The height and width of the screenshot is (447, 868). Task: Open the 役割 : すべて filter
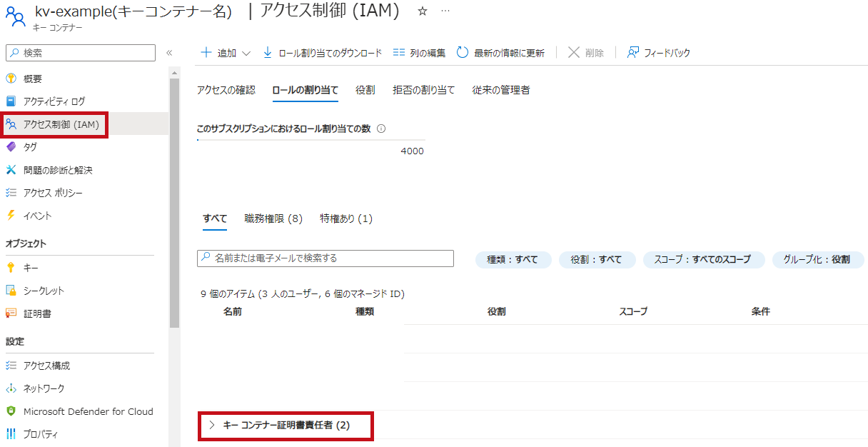click(597, 260)
